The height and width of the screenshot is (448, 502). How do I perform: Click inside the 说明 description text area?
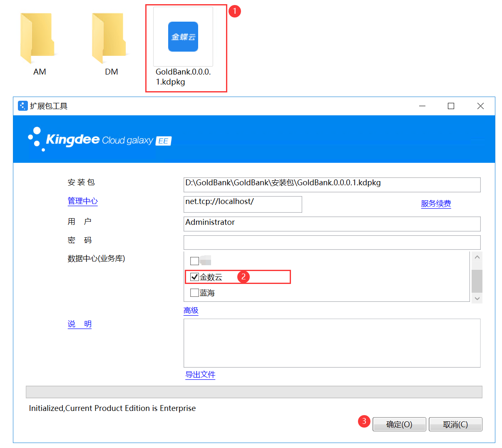(332, 343)
